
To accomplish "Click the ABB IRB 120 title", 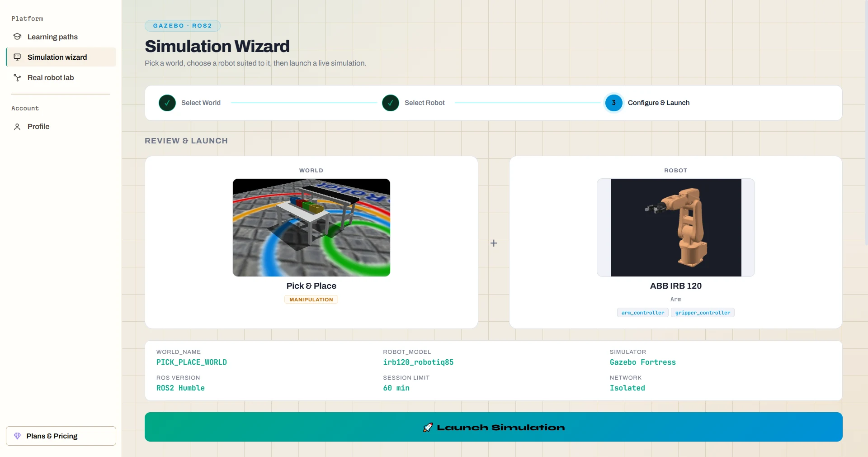I will click(676, 286).
